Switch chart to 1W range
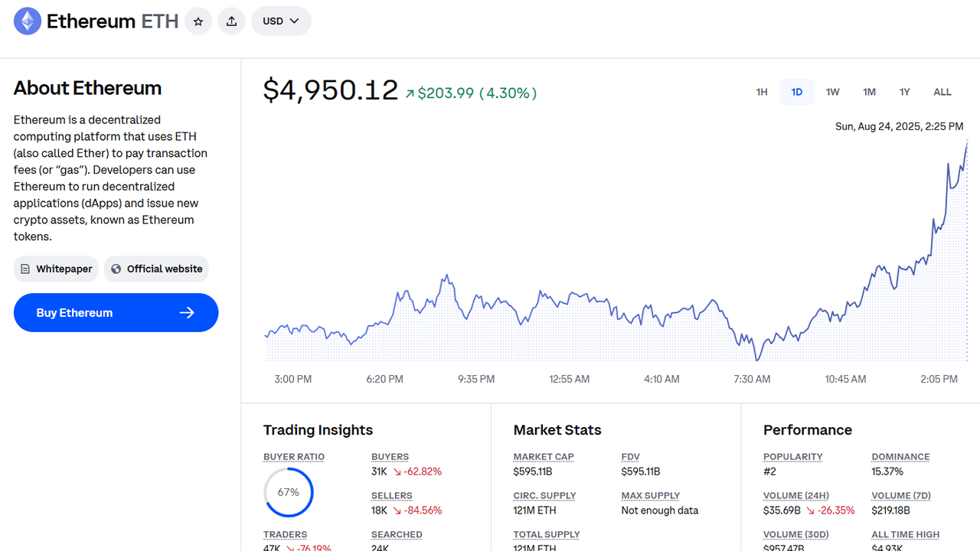This screenshot has width=980, height=551. (x=833, y=92)
